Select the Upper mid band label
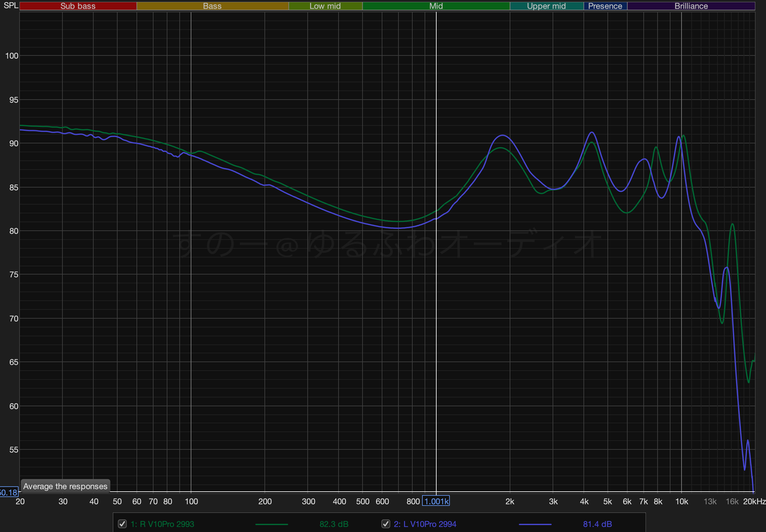766x532 pixels. tap(546, 6)
